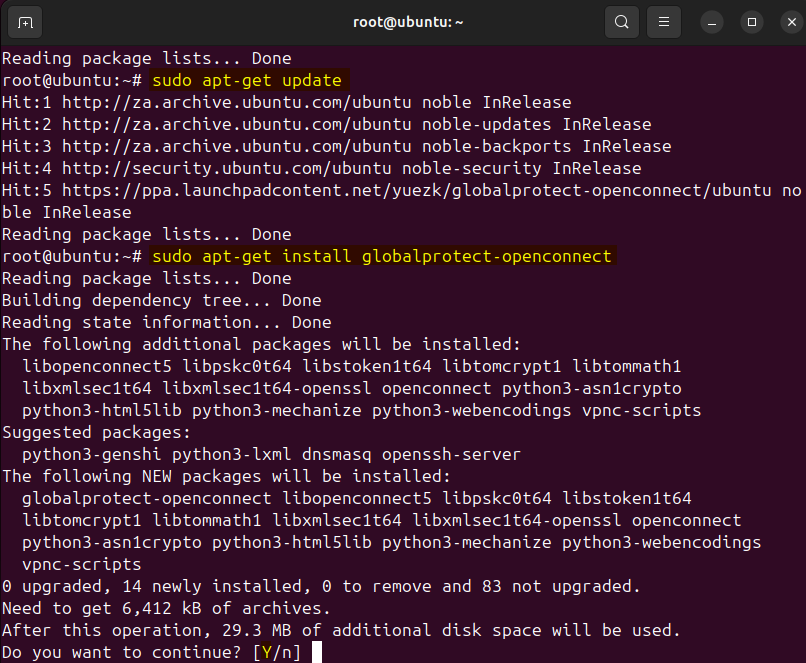Click the search magnifier icon
This screenshot has width=806, height=663.
(x=622, y=21)
